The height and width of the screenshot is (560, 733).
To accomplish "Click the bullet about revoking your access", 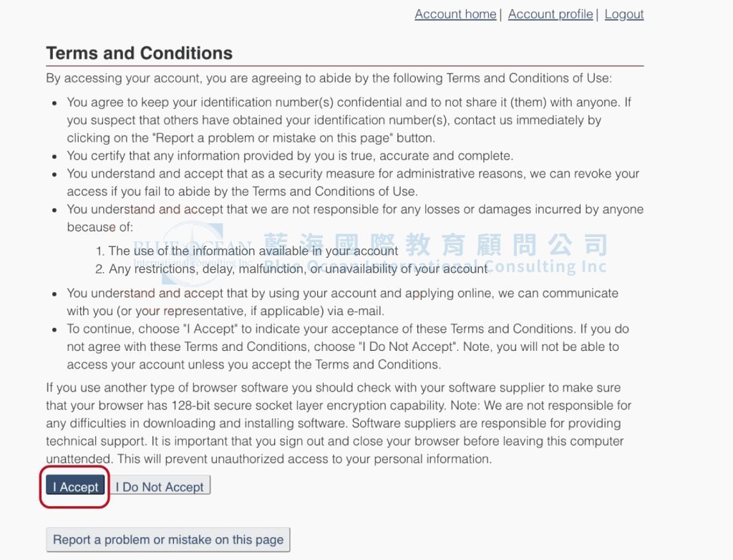I will point(353,183).
